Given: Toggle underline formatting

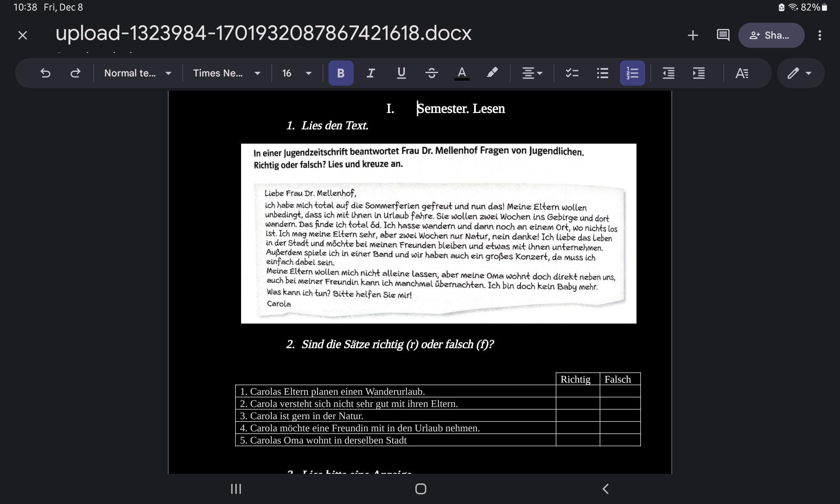Looking at the screenshot, I should 401,73.
